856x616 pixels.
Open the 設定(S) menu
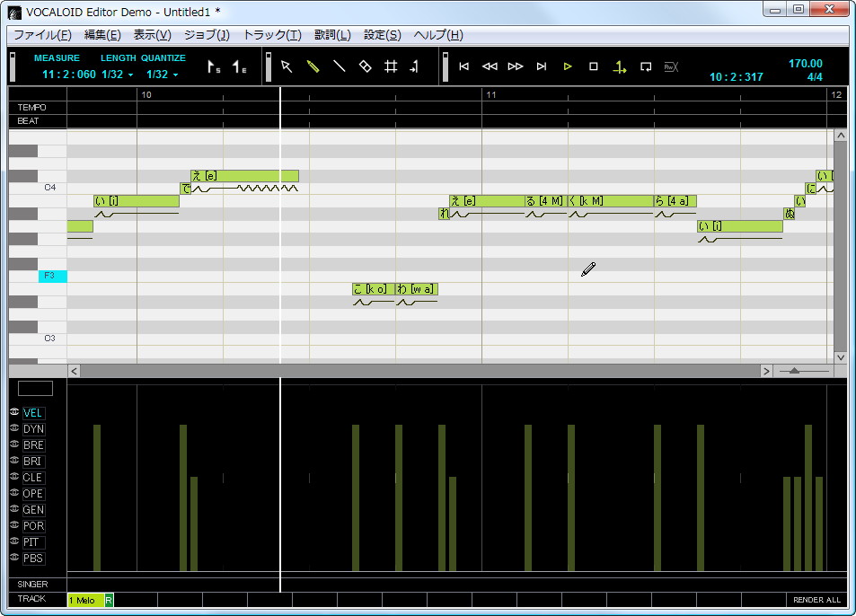(382, 35)
